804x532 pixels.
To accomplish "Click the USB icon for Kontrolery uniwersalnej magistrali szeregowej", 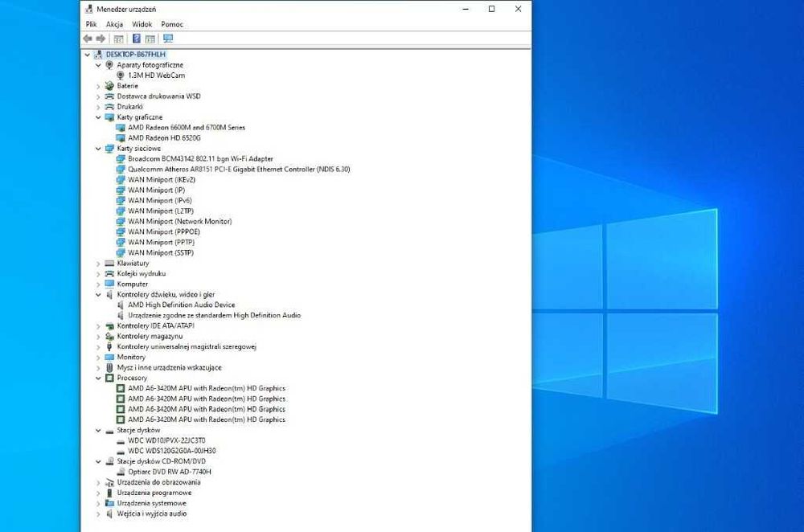I will coord(109,346).
